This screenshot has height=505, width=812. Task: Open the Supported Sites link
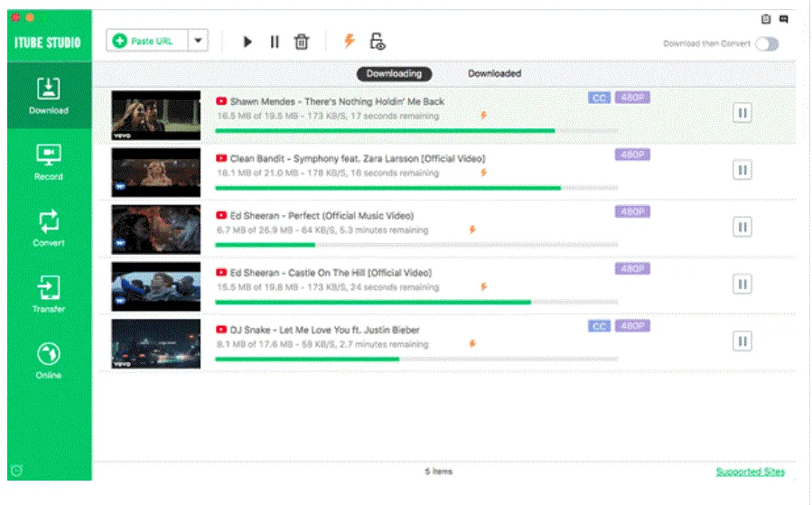click(751, 472)
